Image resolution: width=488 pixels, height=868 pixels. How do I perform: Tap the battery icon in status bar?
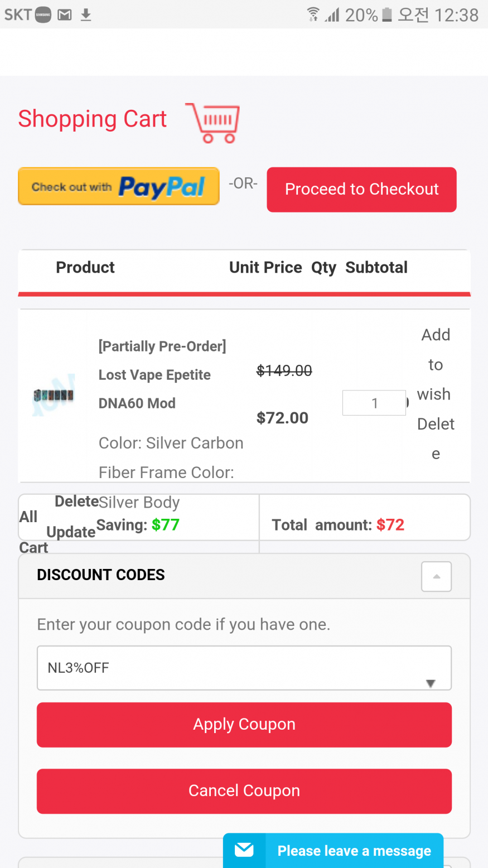coord(386,15)
